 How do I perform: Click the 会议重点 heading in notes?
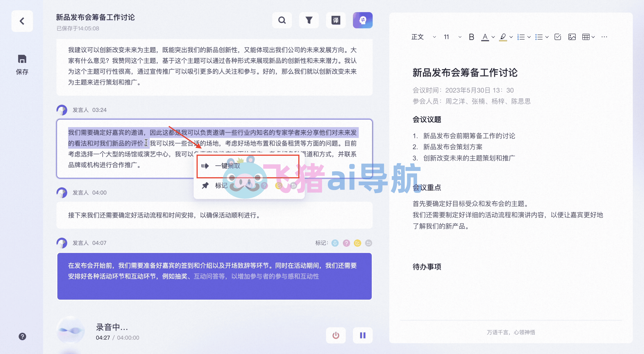(427, 188)
